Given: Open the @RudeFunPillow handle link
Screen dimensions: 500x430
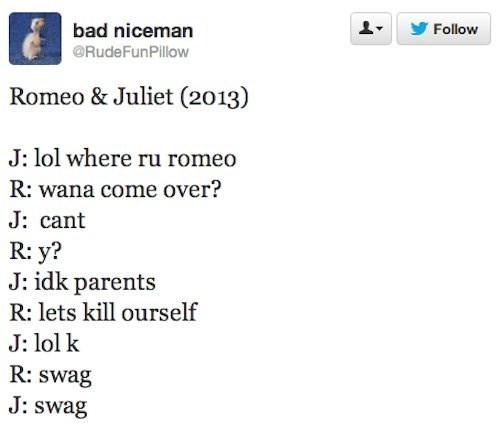Looking at the screenshot, I should click(131, 52).
